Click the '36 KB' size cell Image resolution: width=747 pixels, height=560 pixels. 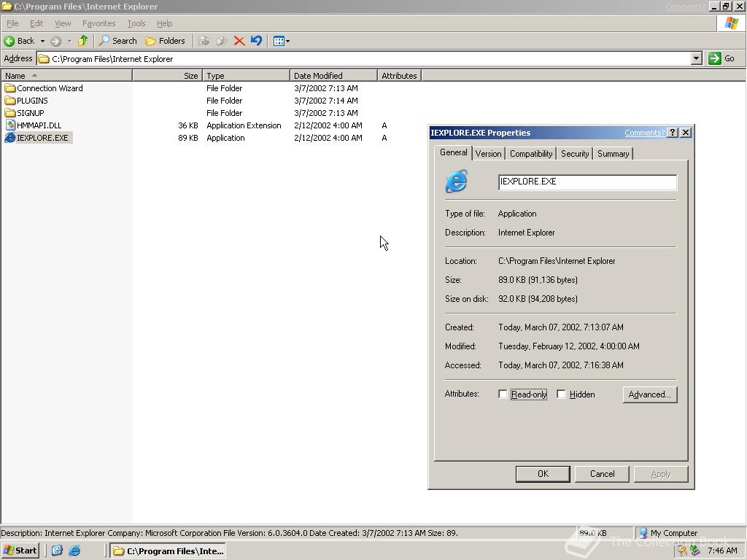188,125
